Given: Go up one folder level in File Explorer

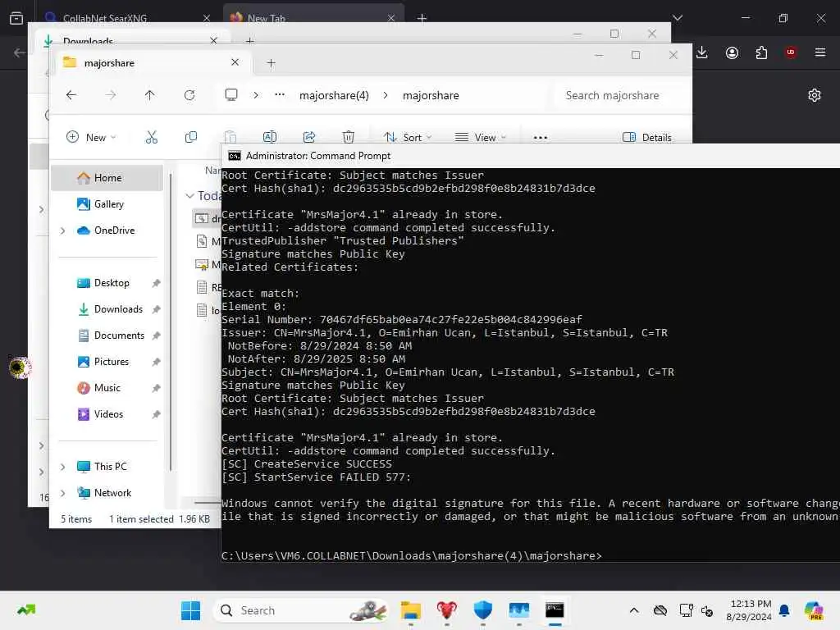Looking at the screenshot, I should pos(149,95).
